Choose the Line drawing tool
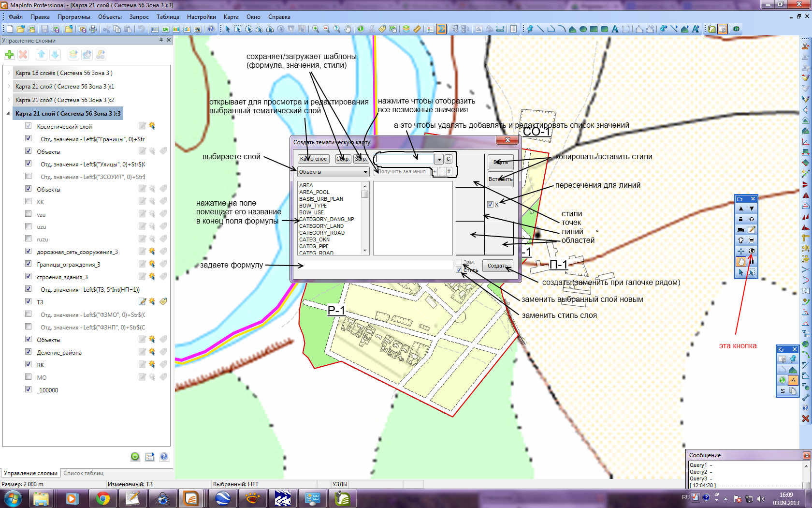The width and height of the screenshot is (812, 508). [540, 29]
